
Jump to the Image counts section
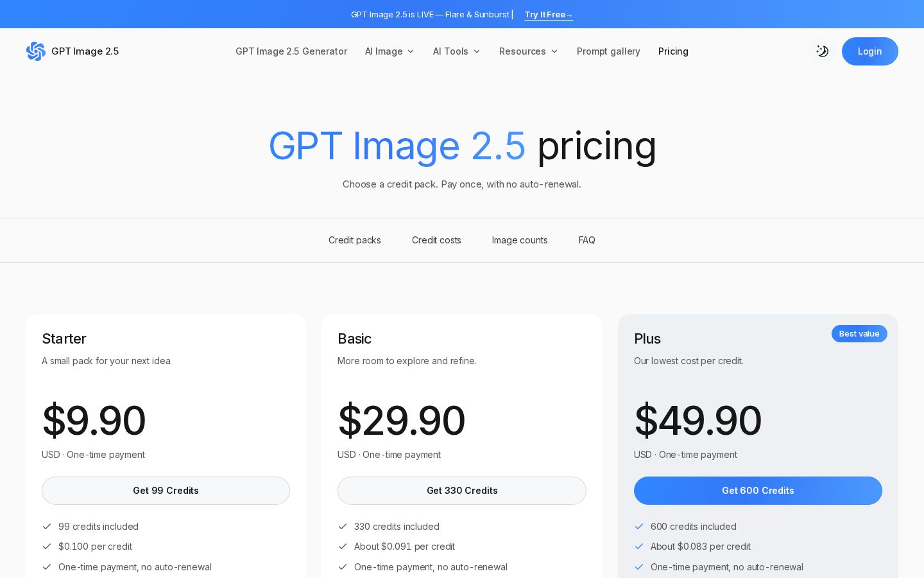(520, 240)
